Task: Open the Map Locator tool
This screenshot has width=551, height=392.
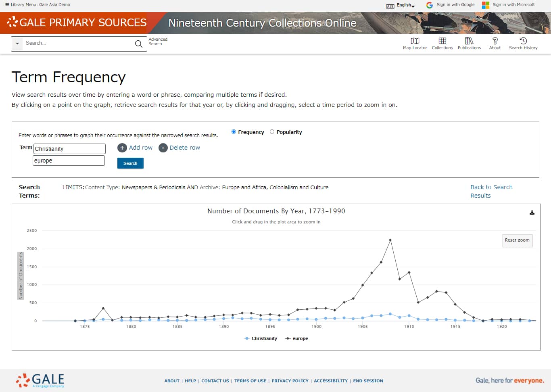Action: 415,44
